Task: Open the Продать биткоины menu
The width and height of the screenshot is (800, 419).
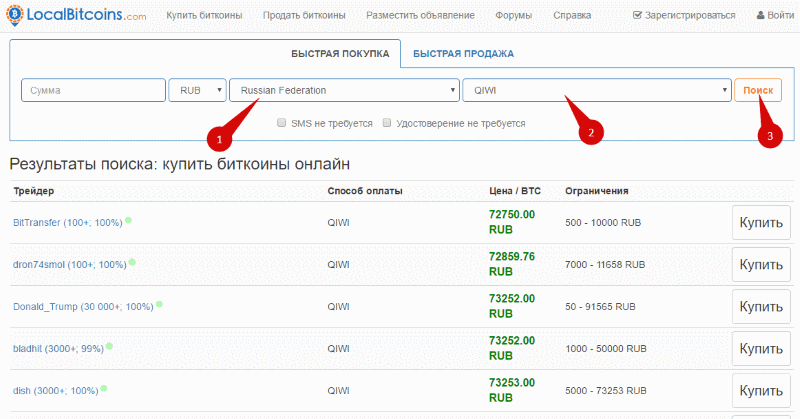Action: (304, 15)
